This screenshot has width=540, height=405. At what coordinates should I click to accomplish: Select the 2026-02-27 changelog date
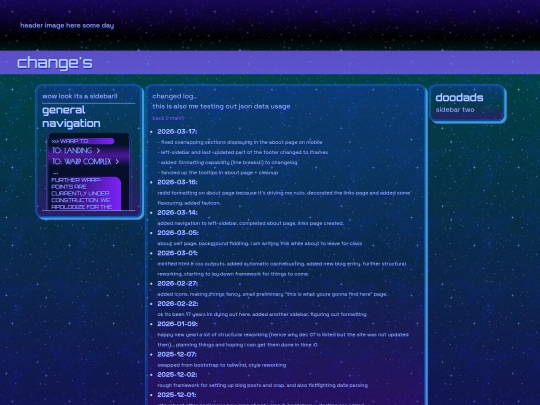[177, 283]
